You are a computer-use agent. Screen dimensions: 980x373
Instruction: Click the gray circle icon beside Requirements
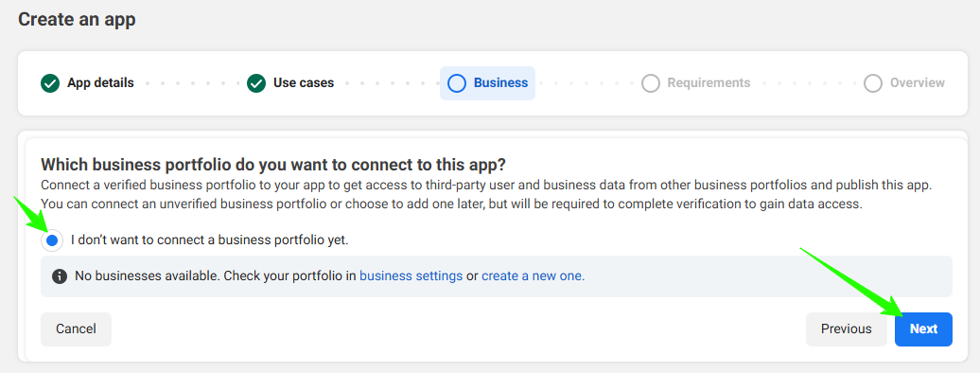pyautogui.click(x=651, y=83)
